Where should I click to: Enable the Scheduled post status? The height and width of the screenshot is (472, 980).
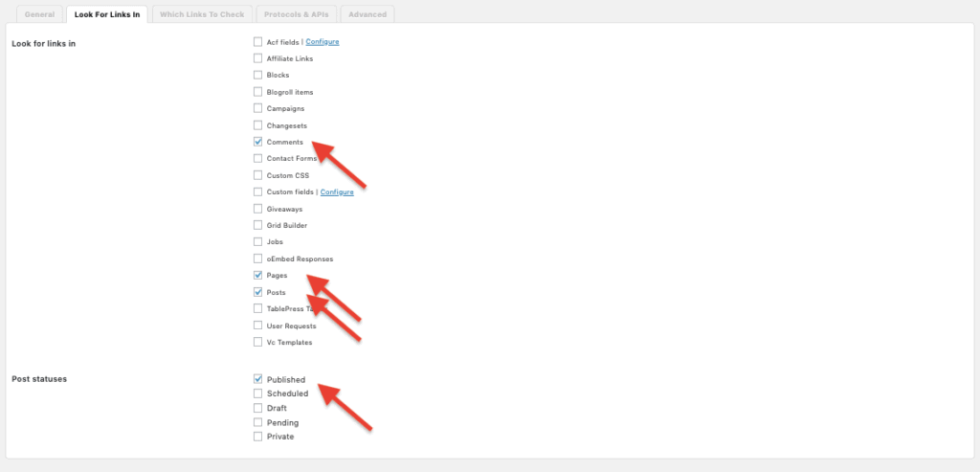[258, 393]
